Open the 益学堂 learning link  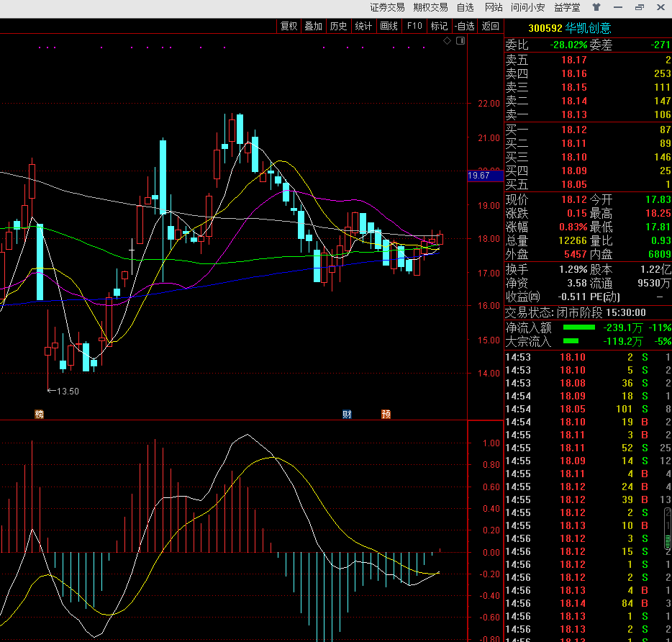(x=567, y=8)
